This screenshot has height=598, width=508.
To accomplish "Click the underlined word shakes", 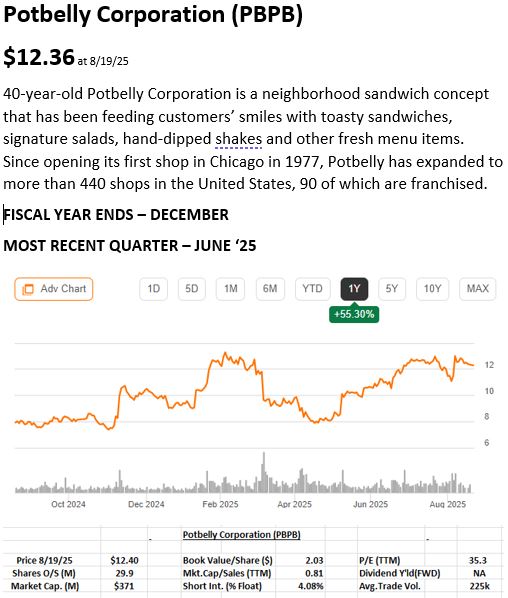I will 238,139.
